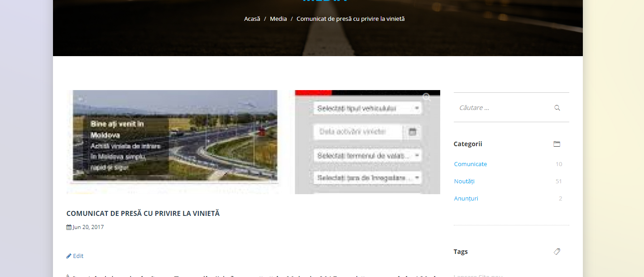Image resolution: width=644 pixels, height=277 pixels.
Task: Click the search magnifier icon beside Căutare
Action: coord(557,108)
